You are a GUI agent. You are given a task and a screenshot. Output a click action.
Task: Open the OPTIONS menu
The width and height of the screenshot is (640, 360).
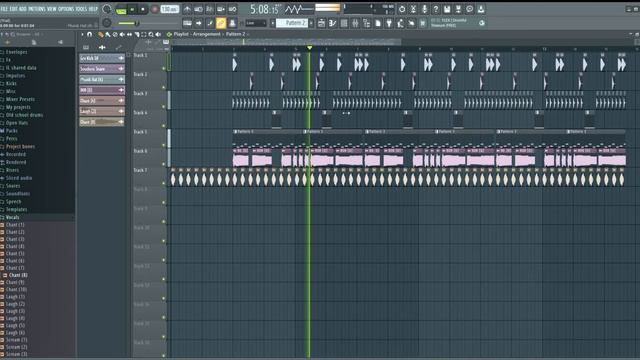pos(66,9)
